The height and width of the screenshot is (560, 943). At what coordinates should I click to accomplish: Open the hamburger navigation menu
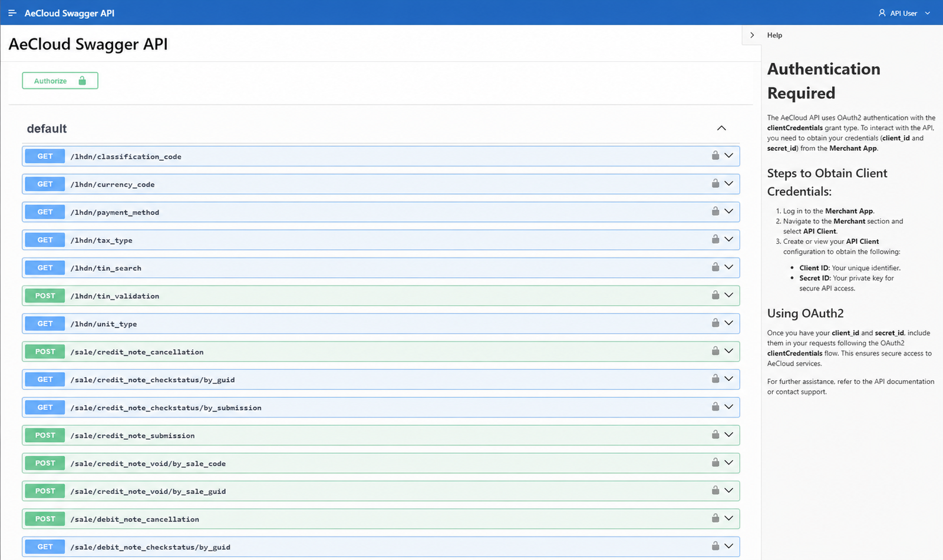click(x=12, y=13)
